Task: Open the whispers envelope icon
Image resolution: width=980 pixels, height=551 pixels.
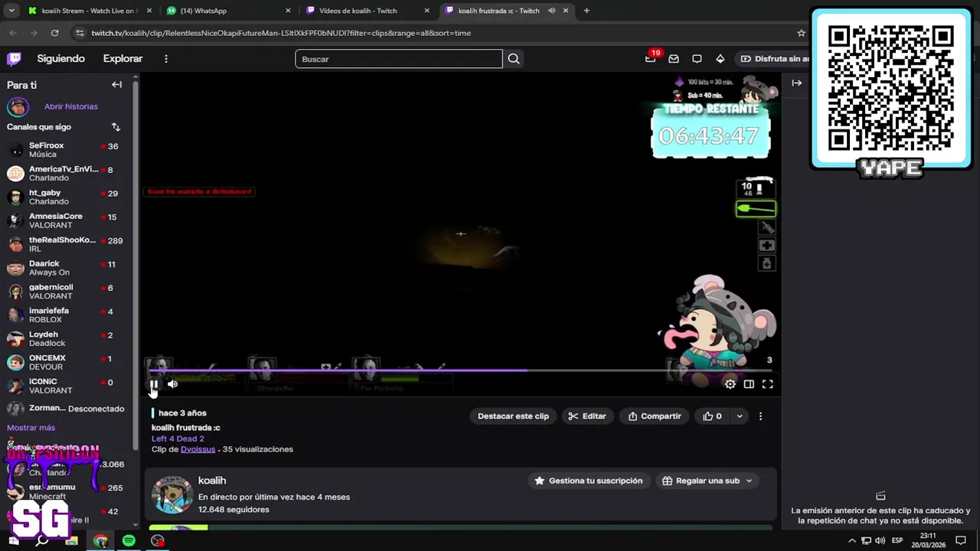Action: (674, 59)
